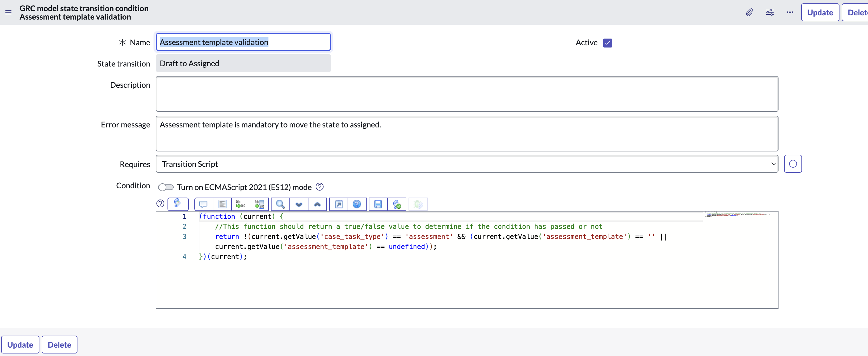The width and height of the screenshot is (868, 356).
Task: Click the 'assessment' string literal
Action: (429, 237)
